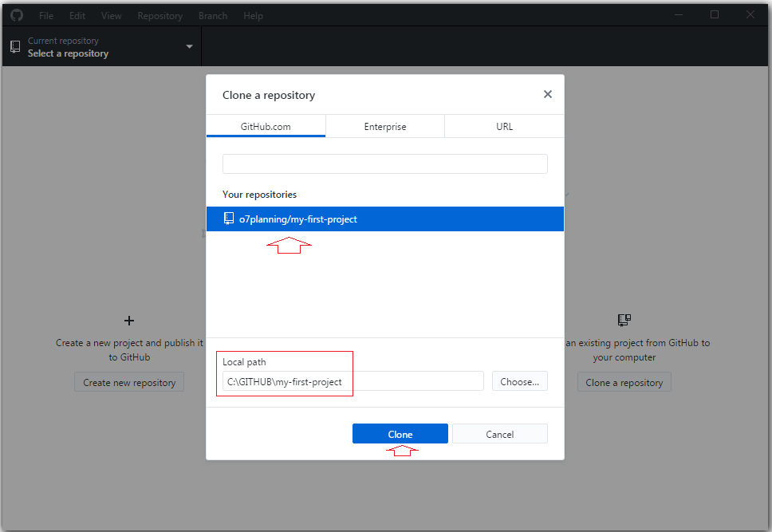Maximize the GitHub Desktop window
Screen dimensions: 772x532
pos(715,15)
